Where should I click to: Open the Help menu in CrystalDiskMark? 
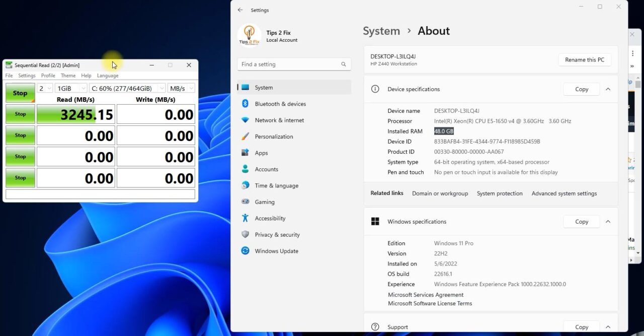click(87, 76)
